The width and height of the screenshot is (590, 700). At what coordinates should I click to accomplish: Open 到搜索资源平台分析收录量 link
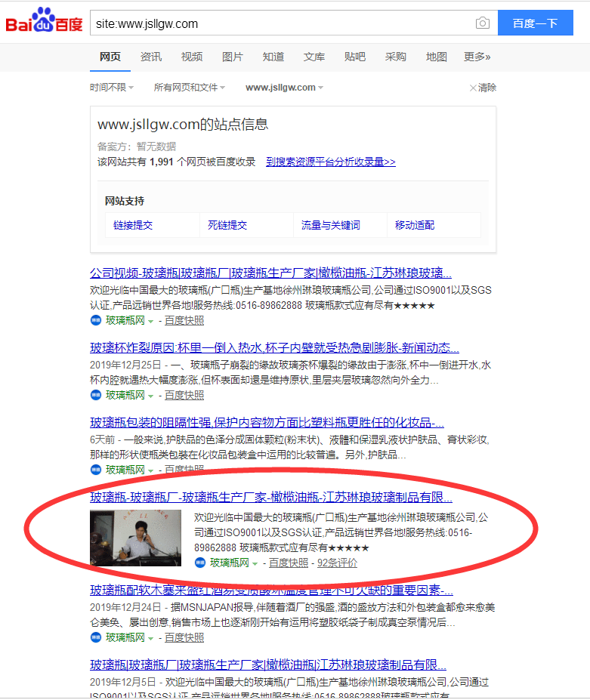click(331, 162)
